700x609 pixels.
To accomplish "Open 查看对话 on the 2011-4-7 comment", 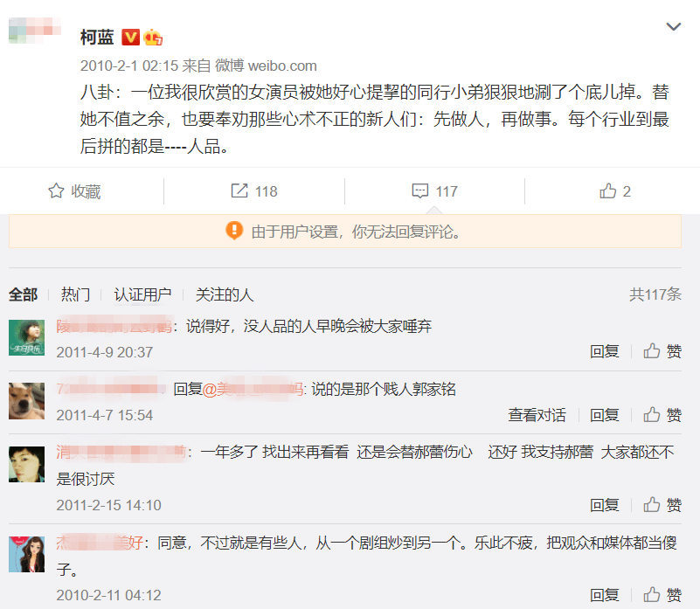I will [x=537, y=415].
